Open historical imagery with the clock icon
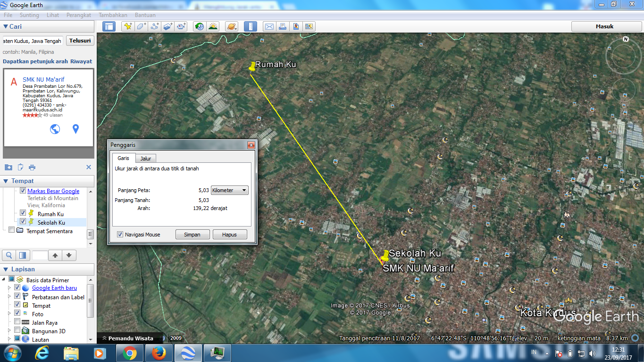The width and height of the screenshot is (644, 362). tap(199, 26)
